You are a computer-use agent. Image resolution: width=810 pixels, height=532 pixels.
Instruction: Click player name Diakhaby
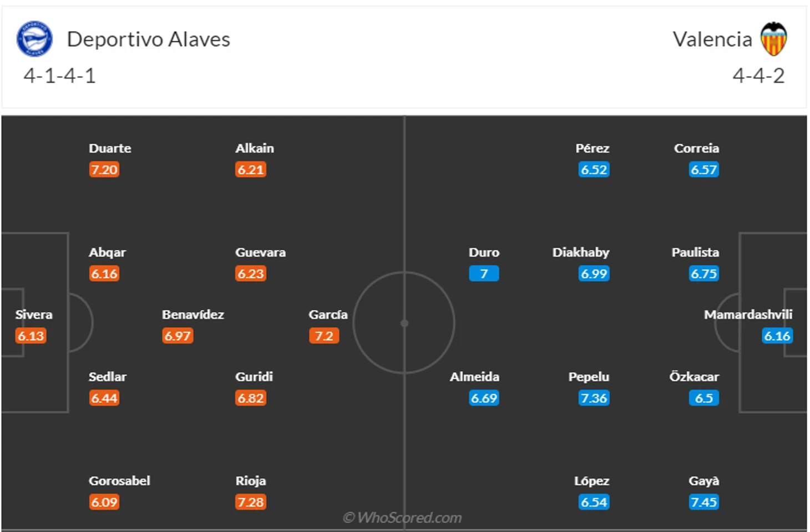581,252
